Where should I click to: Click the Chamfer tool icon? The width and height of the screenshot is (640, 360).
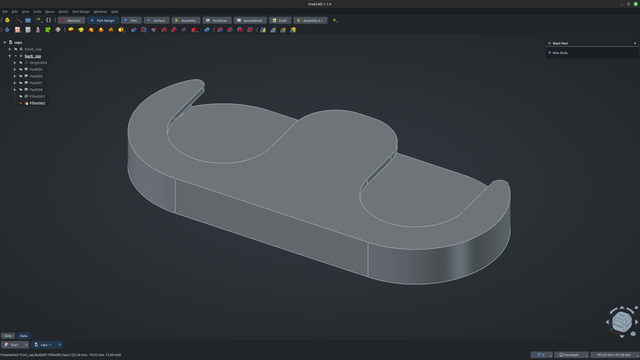[230, 30]
